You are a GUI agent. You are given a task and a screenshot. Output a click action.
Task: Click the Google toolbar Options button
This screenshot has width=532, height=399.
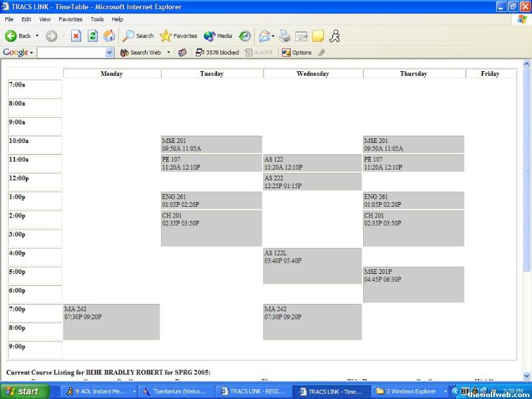pos(297,53)
